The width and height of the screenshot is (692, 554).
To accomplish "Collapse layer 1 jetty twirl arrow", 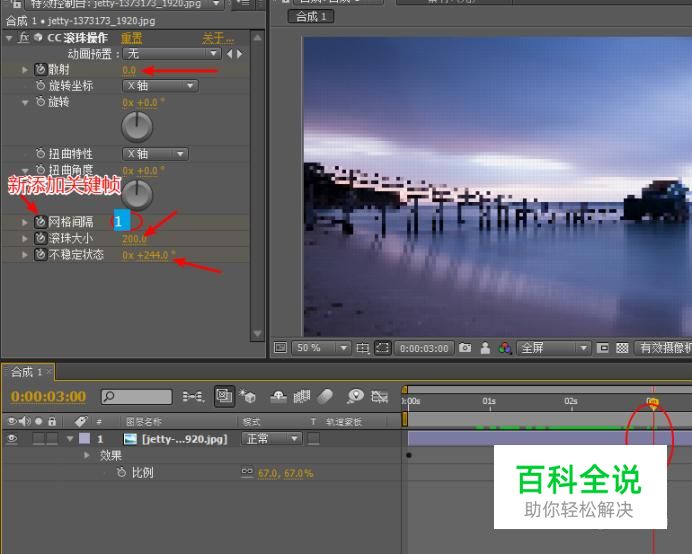I will pos(70,439).
